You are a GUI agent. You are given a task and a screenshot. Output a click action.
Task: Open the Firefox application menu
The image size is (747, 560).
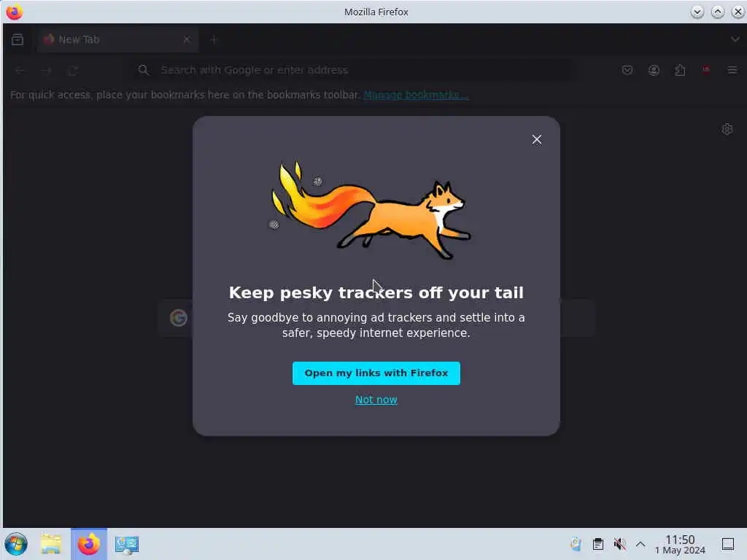(732, 71)
